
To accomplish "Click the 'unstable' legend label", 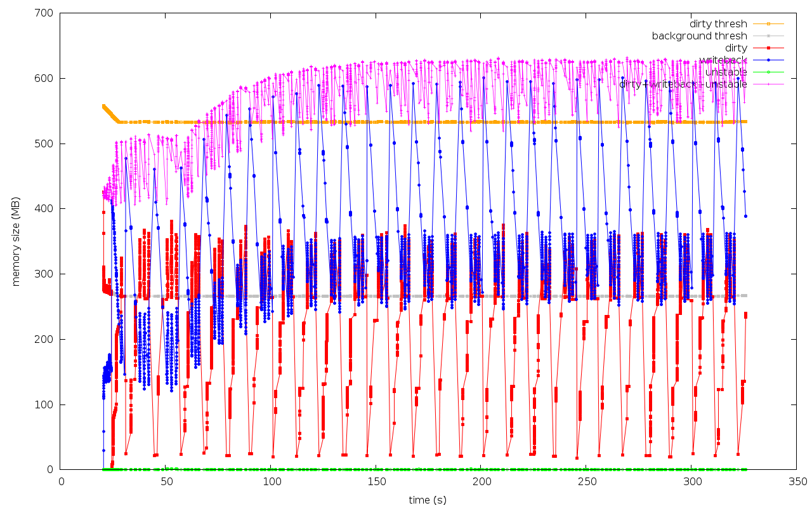I will [726, 72].
